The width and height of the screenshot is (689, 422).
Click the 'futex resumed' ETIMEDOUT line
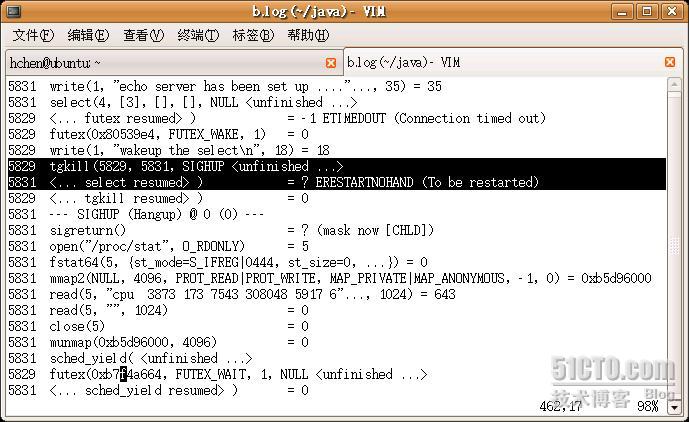click(277, 118)
